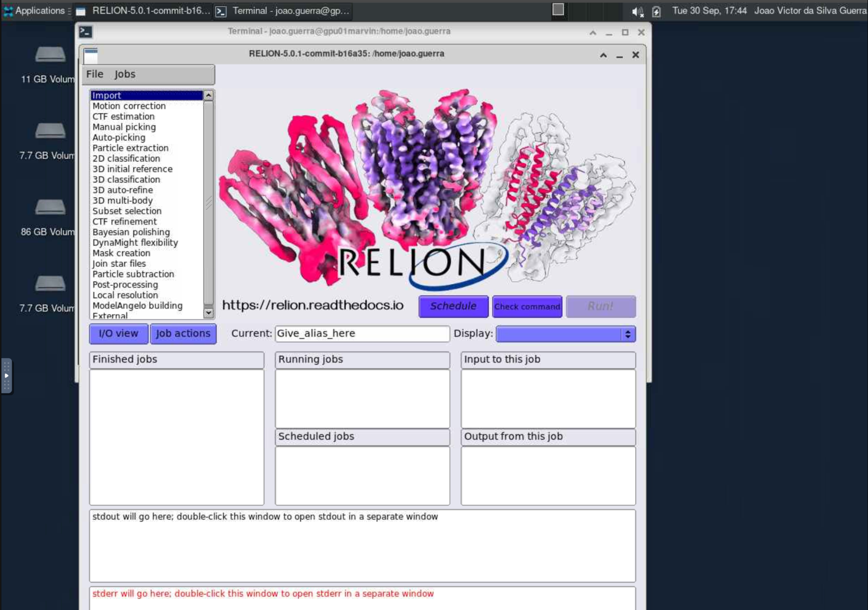
Task: Open the File menu
Action: point(95,74)
